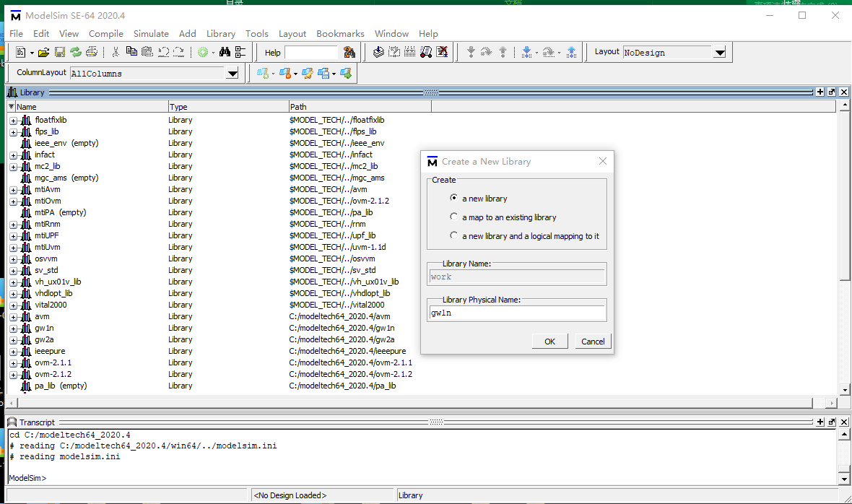Click the Library panel horizontal scrollbar

point(415,403)
